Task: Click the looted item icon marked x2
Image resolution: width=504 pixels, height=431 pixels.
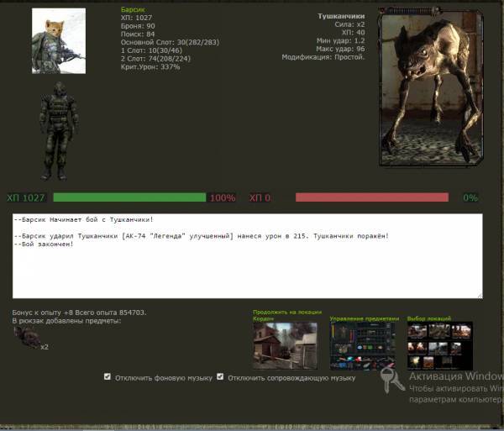Action: tap(28, 338)
